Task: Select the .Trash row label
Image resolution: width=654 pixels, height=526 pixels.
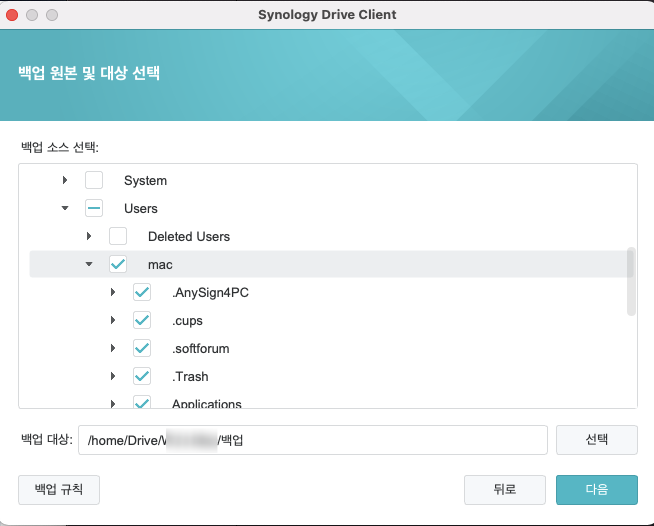Action: click(190, 376)
